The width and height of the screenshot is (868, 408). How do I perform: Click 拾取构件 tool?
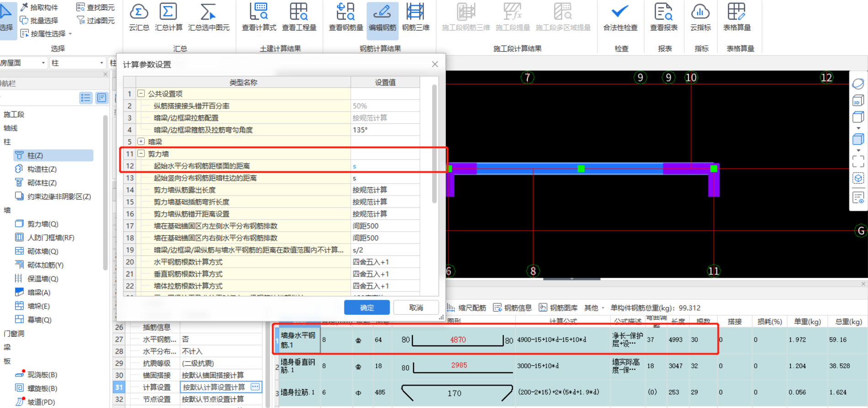39,7
